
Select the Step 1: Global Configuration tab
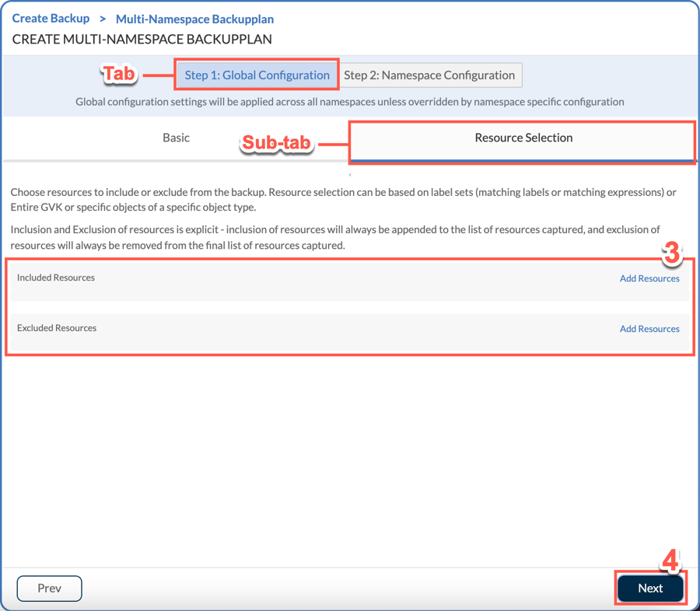(x=257, y=75)
